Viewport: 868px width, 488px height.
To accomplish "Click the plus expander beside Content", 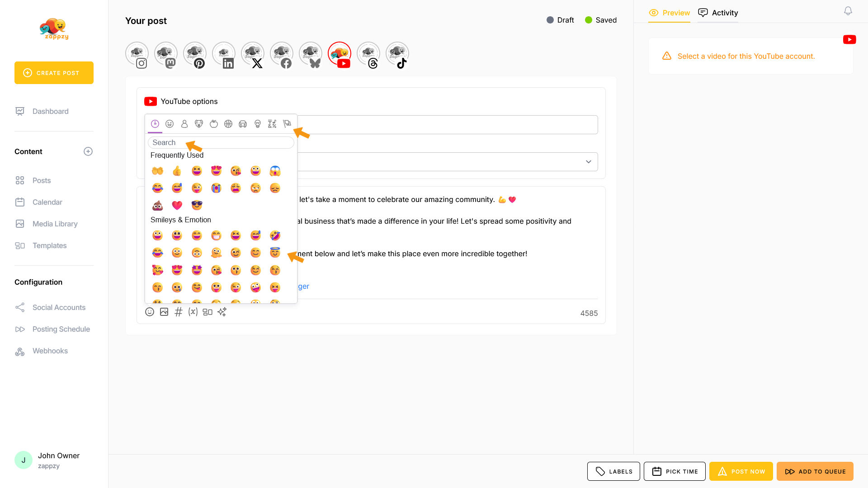I will click(88, 152).
